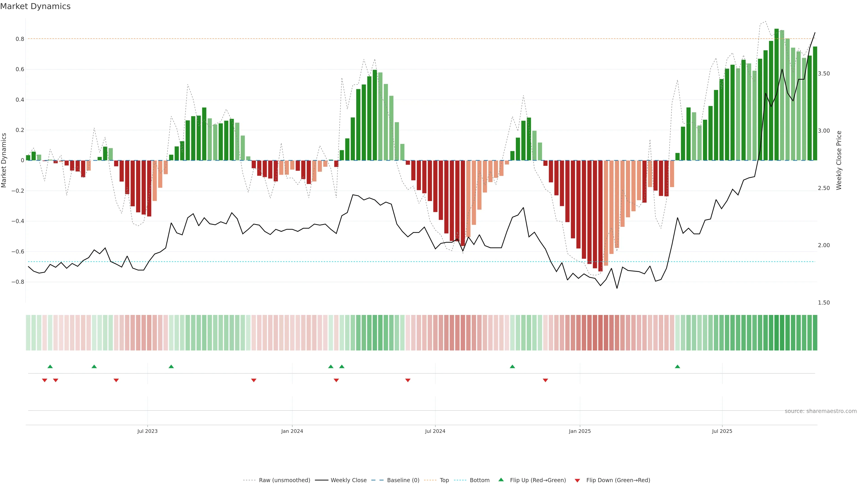Click the source: sharemaestro.com text
868x488 pixels.
pyautogui.click(x=821, y=411)
